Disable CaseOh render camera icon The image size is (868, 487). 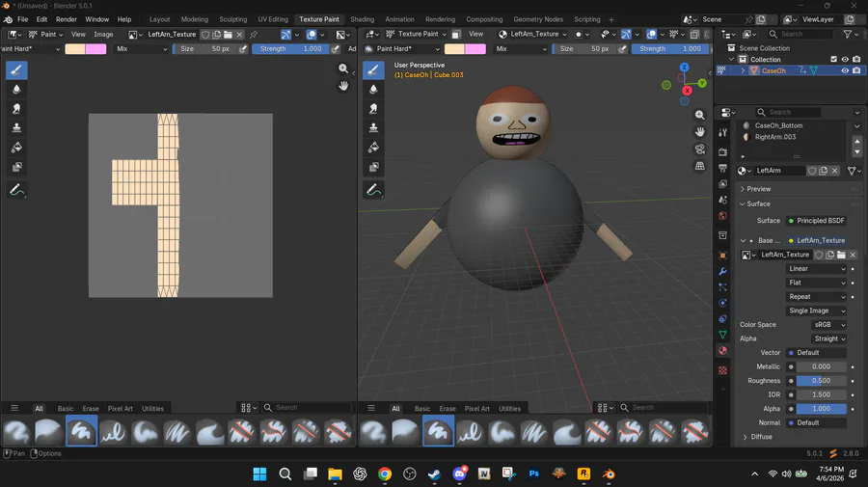[x=856, y=70]
